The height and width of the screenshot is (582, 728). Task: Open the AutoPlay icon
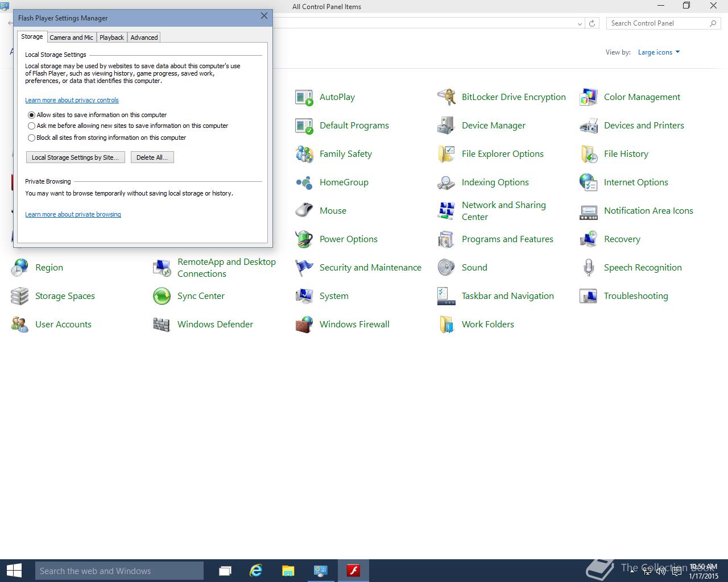tap(304, 97)
